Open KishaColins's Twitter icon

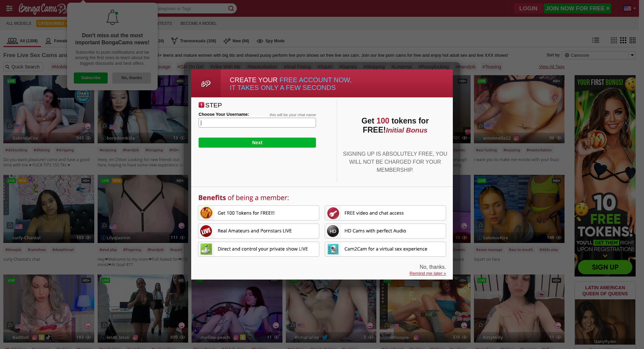pos(325,337)
